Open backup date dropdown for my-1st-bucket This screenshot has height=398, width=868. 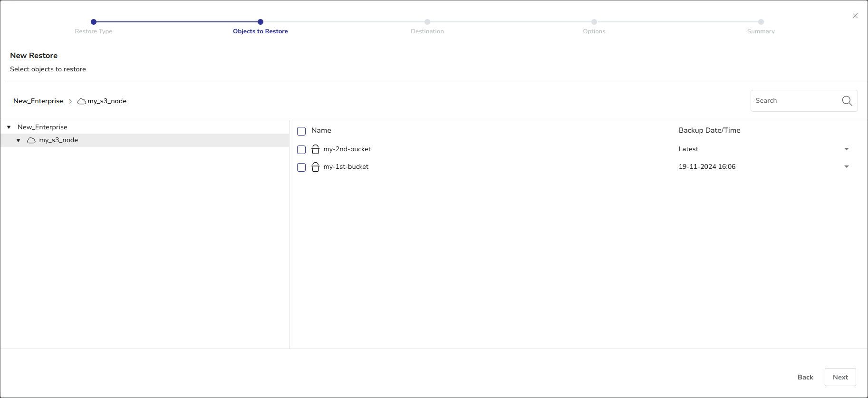846,167
